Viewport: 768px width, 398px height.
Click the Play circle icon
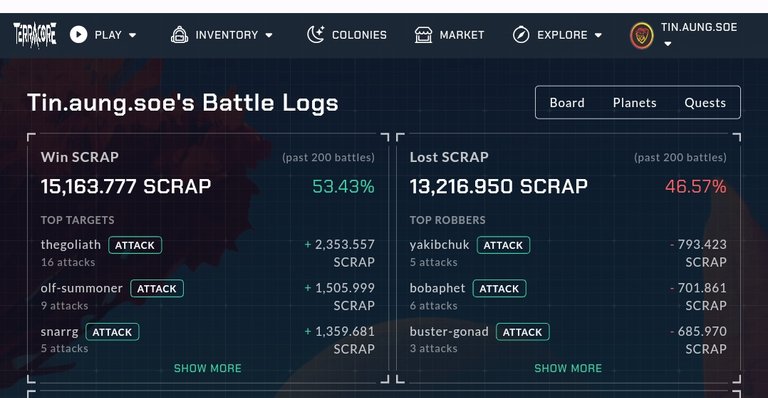pyautogui.click(x=78, y=35)
